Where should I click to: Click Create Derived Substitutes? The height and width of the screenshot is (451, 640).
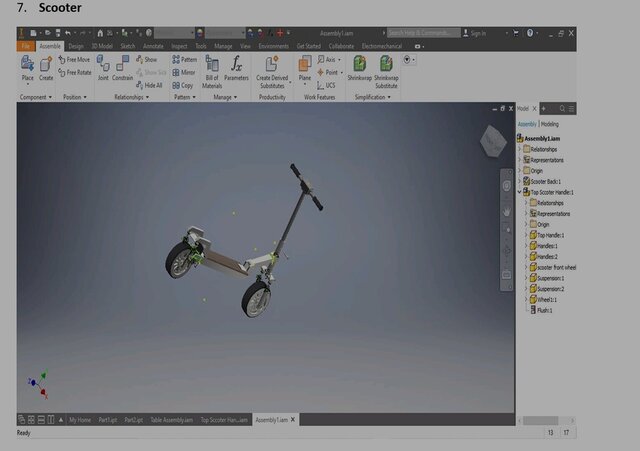(x=272, y=72)
